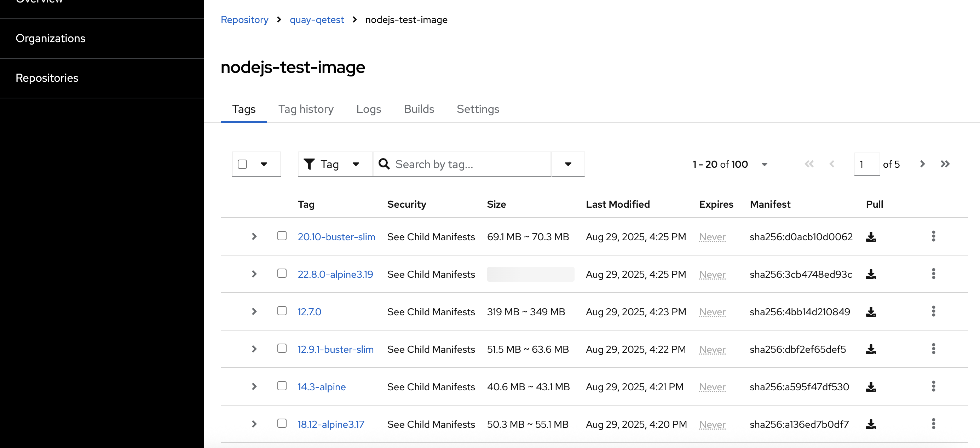Click quay-qetest breadcrumb link
This screenshot has height=448, width=980.
click(317, 20)
